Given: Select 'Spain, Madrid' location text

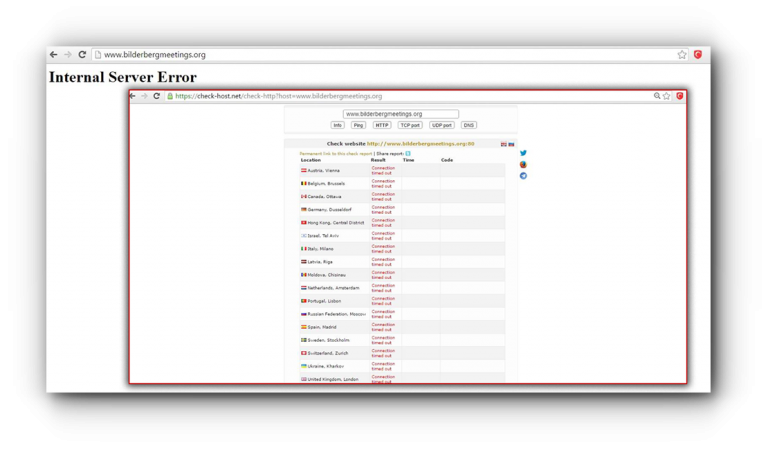Looking at the screenshot, I should [322, 327].
